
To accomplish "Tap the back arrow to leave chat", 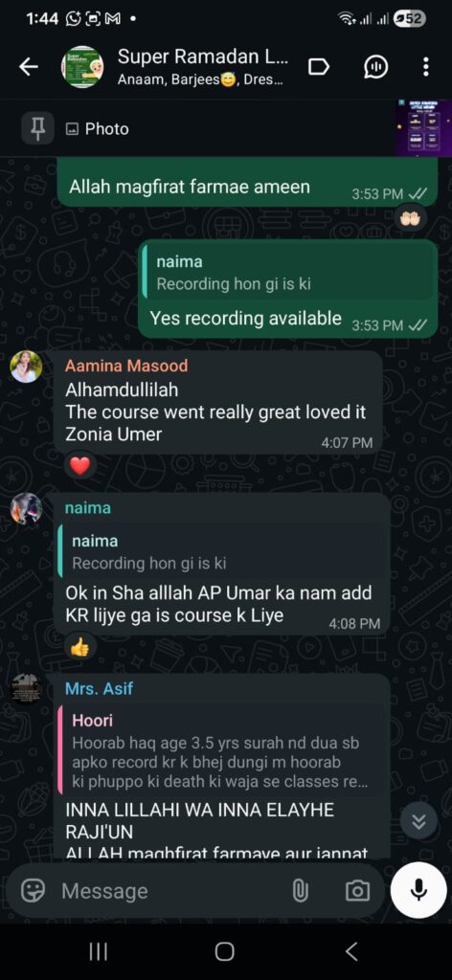I will pyautogui.click(x=29, y=67).
